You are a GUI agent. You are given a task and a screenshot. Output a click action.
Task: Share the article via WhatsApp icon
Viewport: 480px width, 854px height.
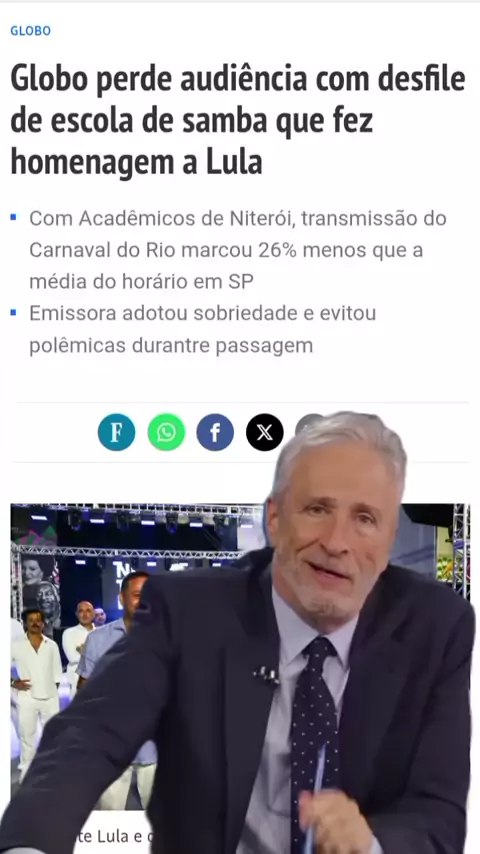click(x=166, y=432)
